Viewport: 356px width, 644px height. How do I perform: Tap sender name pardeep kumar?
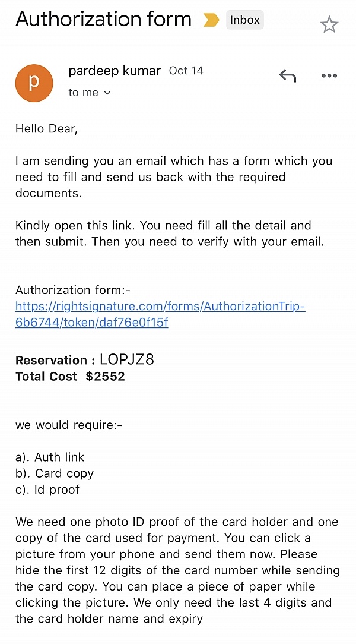(115, 71)
